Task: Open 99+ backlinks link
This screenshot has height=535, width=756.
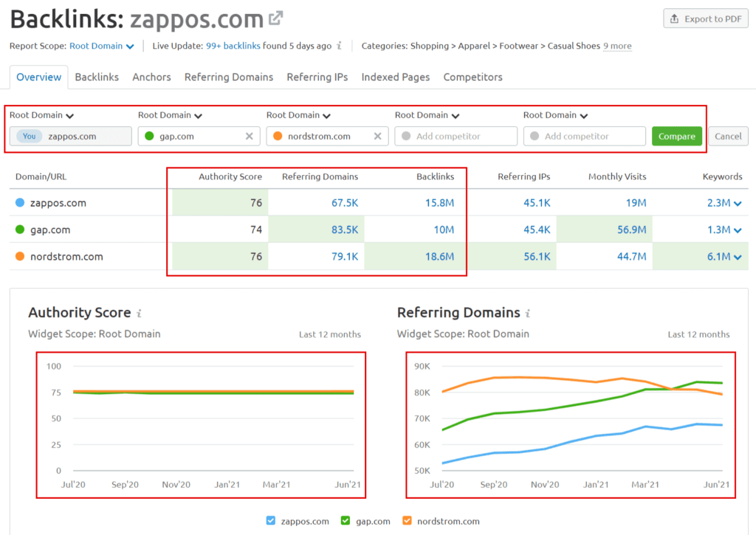Action: [233, 46]
